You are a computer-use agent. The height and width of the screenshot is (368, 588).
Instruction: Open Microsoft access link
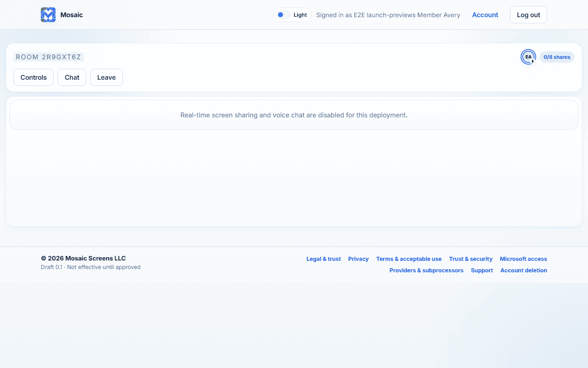pyautogui.click(x=523, y=259)
